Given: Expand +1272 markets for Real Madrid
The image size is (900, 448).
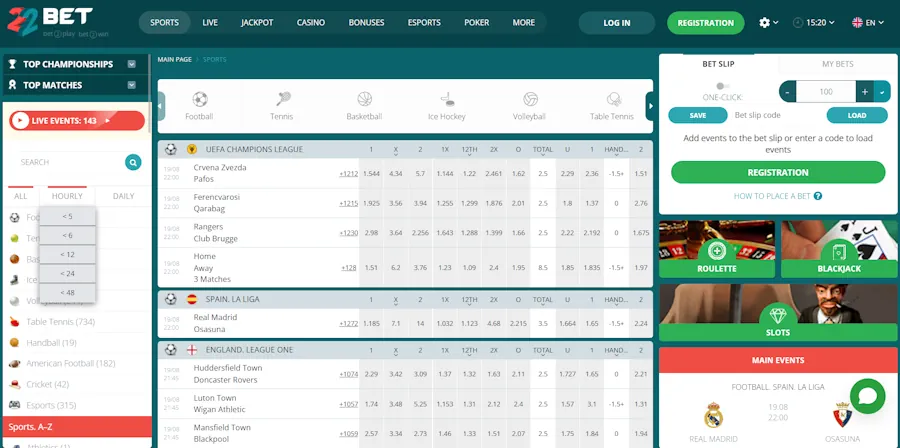Looking at the screenshot, I should 348,324.
